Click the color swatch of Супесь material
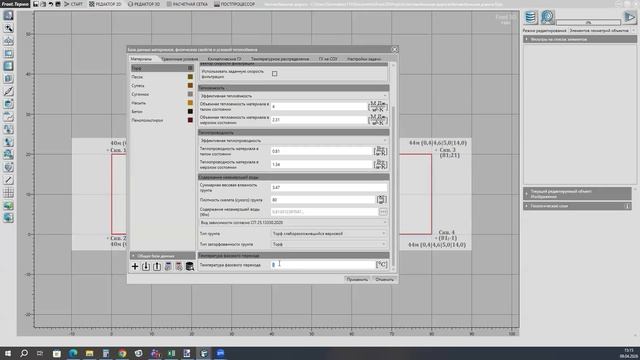Image resolution: width=640 pixels, height=360 pixels. pos(190,85)
